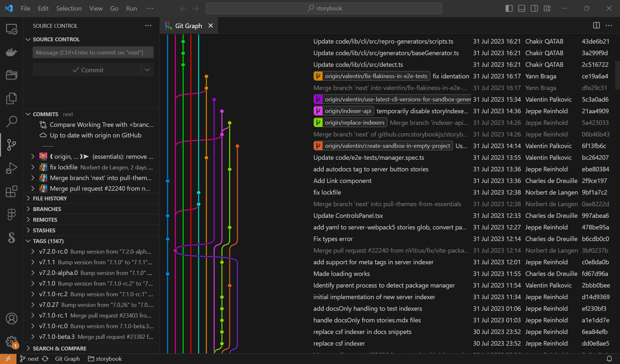Open the Search magnifier icon
Screen dimensions: 620x364
coord(12,122)
